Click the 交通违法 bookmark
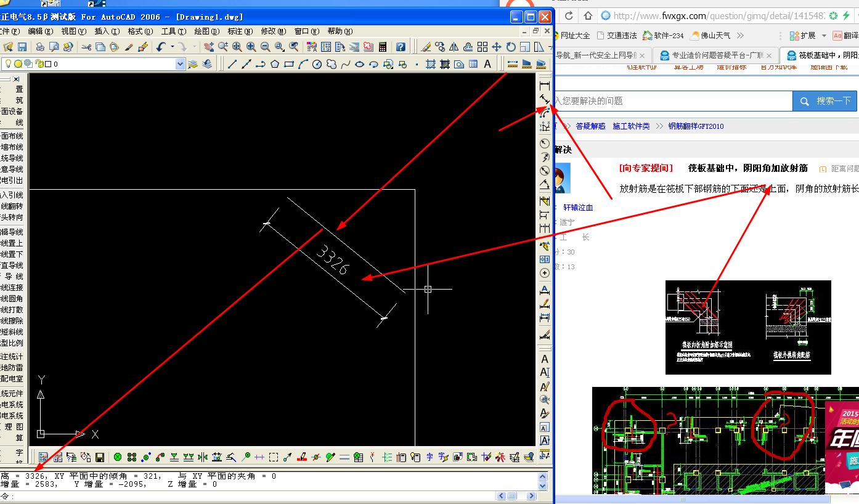This screenshot has height=504, width=859. tap(617, 36)
